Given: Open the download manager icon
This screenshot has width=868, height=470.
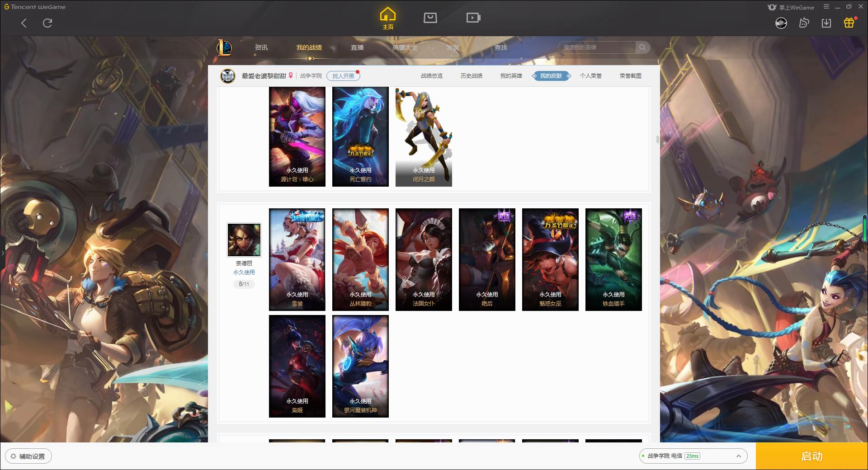Looking at the screenshot, I should [x=826, y=23].
